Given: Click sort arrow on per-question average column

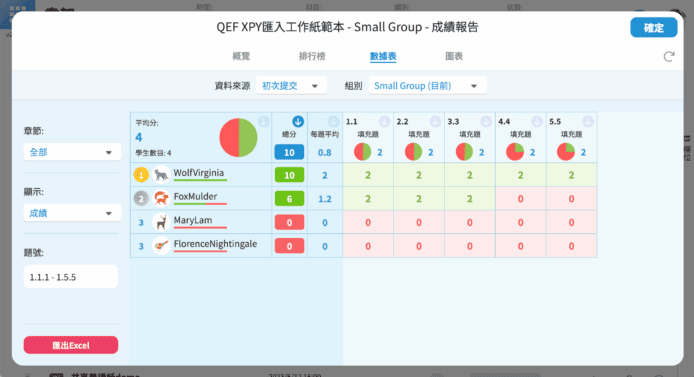Looking at the screenshot, I should pyautogui.click(x=333, y=121).
